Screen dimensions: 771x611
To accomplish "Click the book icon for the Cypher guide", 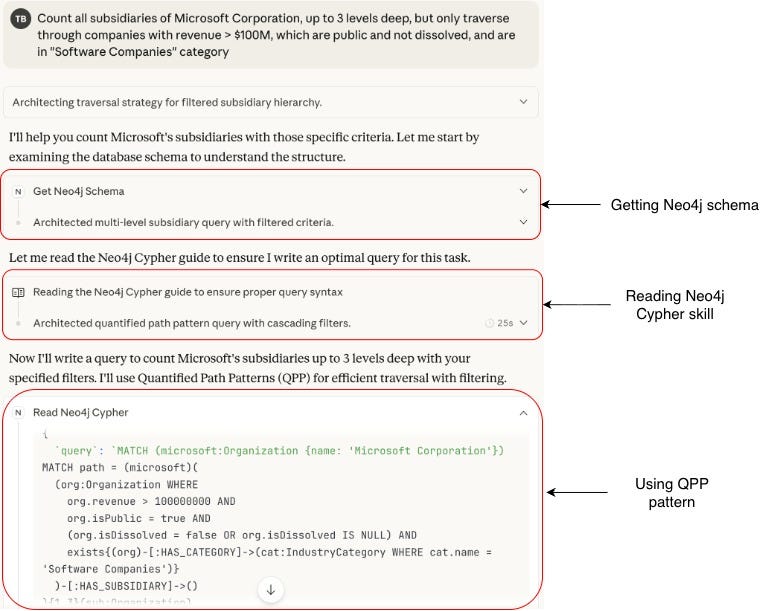I will pos(18,292).
